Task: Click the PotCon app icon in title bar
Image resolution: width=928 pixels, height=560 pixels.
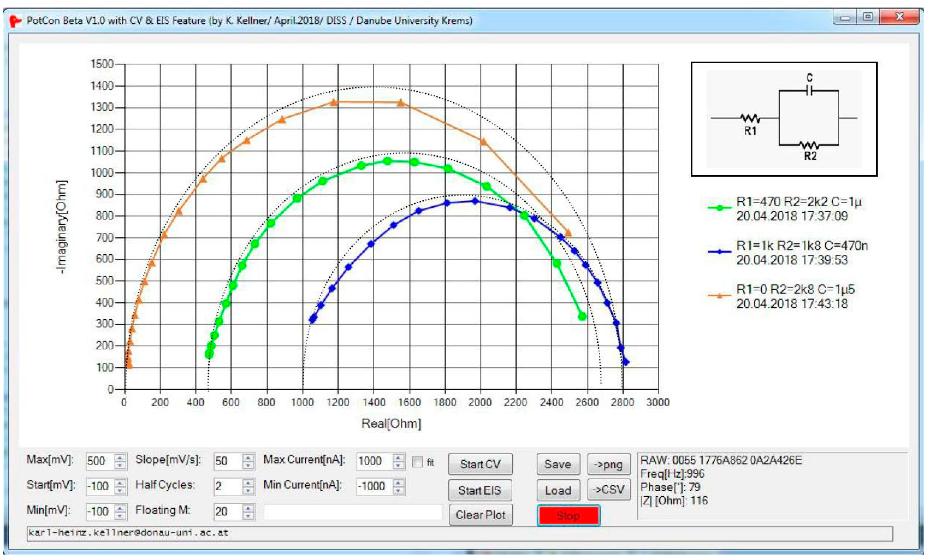Action: tap(15, 20)
